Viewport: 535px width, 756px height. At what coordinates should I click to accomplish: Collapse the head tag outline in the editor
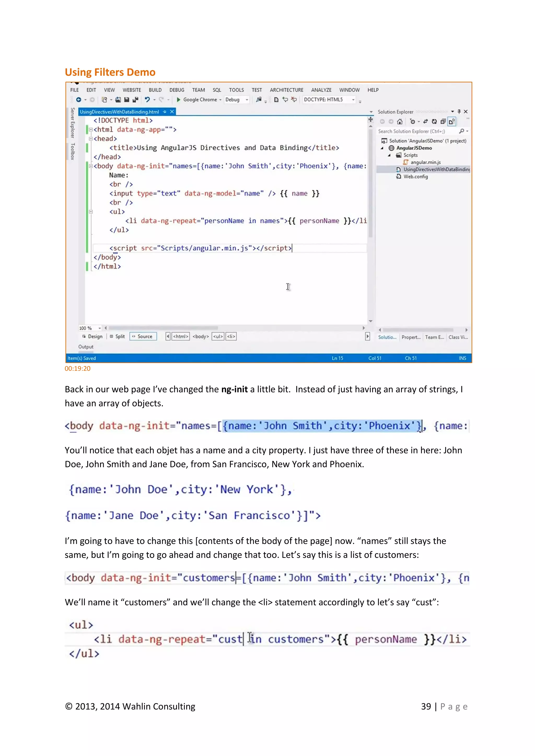click(x=91, y=139)
